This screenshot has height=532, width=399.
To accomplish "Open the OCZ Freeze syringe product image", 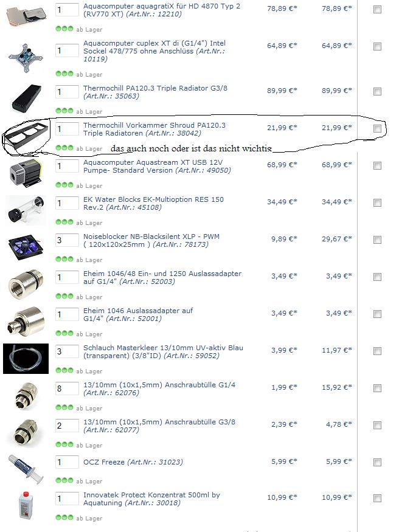I will pos(26,469).
